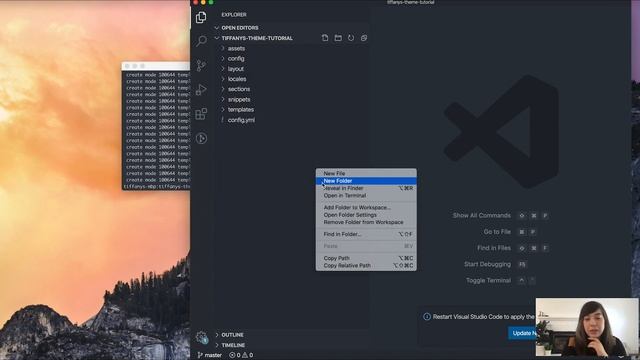Open the Search view in activity bar
The width and height of the screenshot is (640, 360).
point(201,41)
